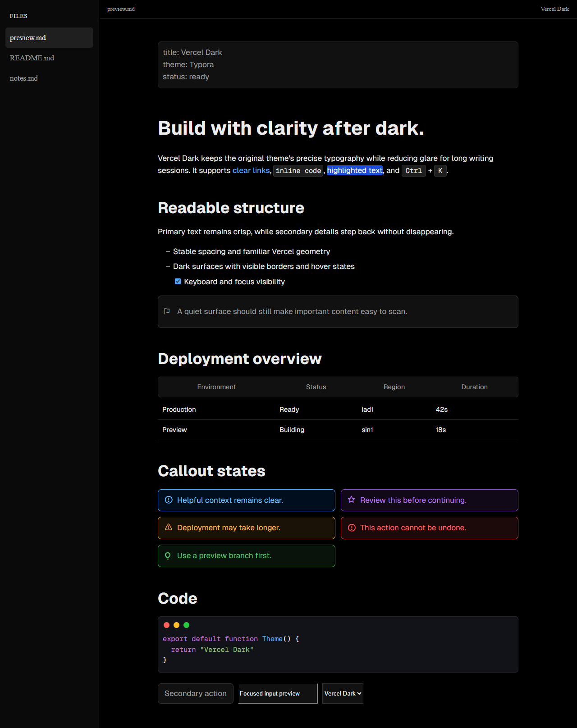Click the Readable structure heading
Viewport: 577px width, 728px height.
click(x=231, y=208)
